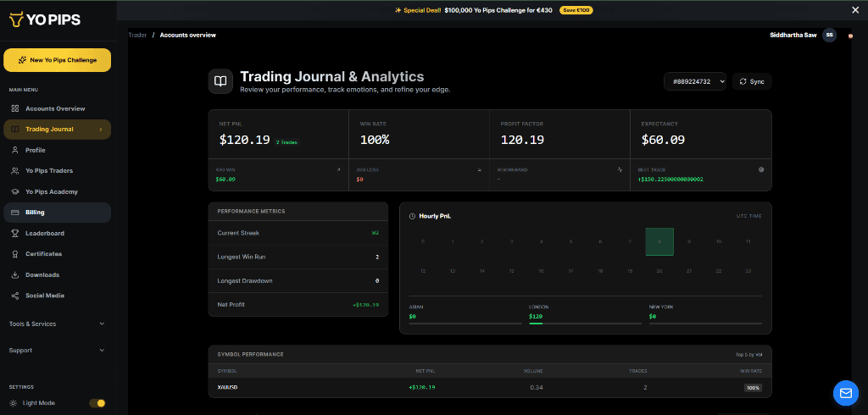
Task: Click the Asian session progress bar
Action: pyautogui.click(x=465, y=324)
